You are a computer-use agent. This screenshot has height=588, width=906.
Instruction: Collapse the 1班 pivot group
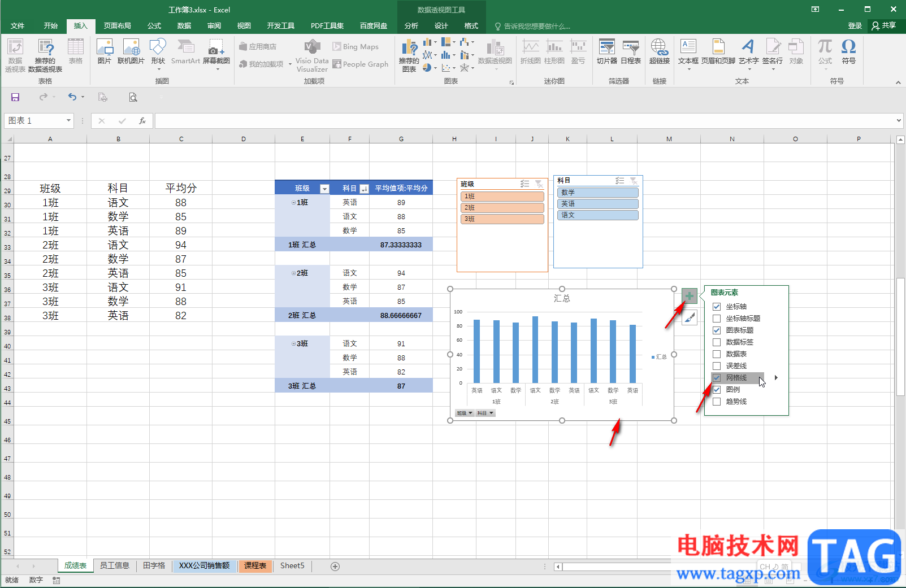(x=293, y=202)
